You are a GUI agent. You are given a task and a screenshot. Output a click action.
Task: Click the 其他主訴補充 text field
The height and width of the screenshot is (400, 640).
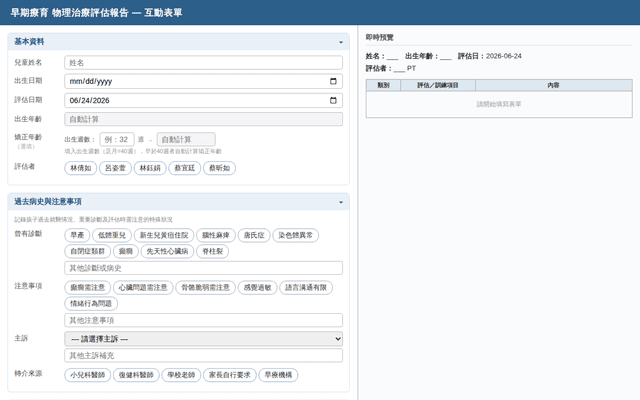coord(203,356)
